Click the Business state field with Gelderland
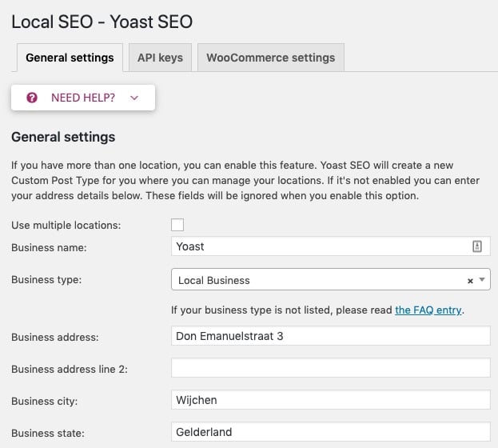498x448 pixels. click(x=330, y=432)
